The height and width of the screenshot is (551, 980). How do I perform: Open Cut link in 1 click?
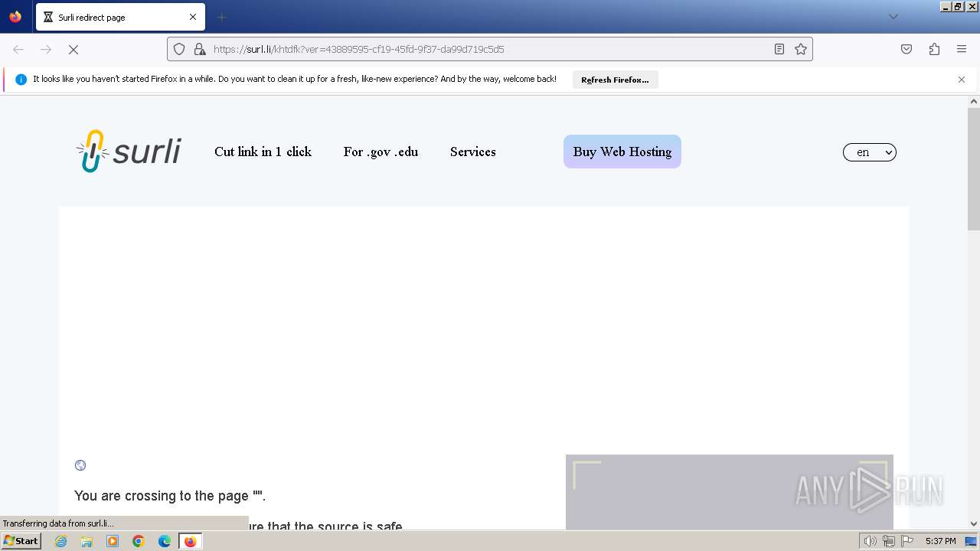(263, 152)
